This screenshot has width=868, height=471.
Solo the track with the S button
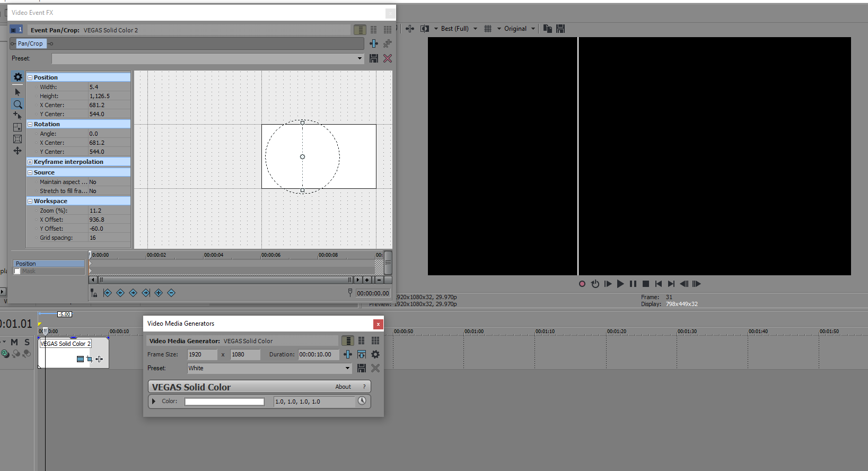[27, 342]
